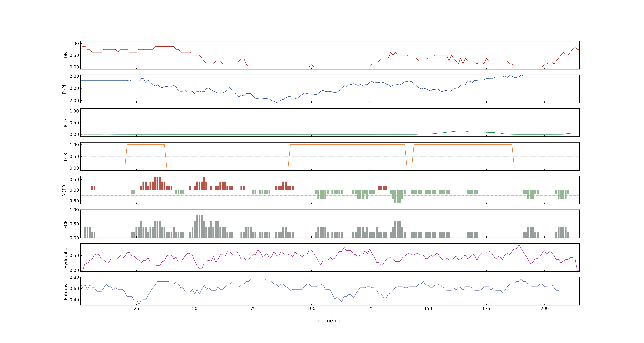Click the "2.00" tick of the Pi-Pi panel
Image resolution: width=644 pixels, height=343 pixels.
[74, 76]
